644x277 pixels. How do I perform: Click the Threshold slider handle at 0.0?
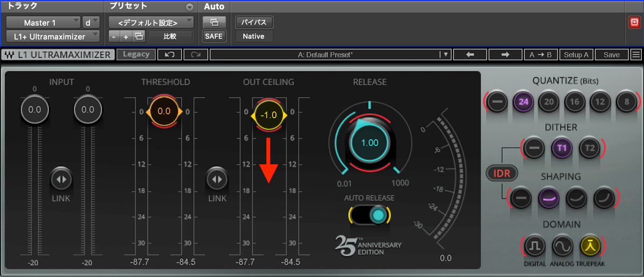[x=164, y=112]
